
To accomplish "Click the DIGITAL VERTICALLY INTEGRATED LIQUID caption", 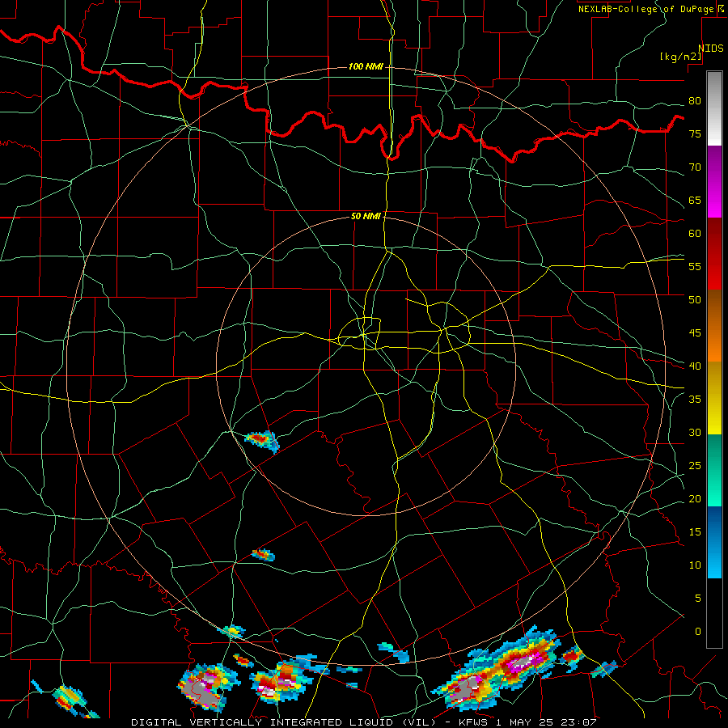I will coord(283,722).
